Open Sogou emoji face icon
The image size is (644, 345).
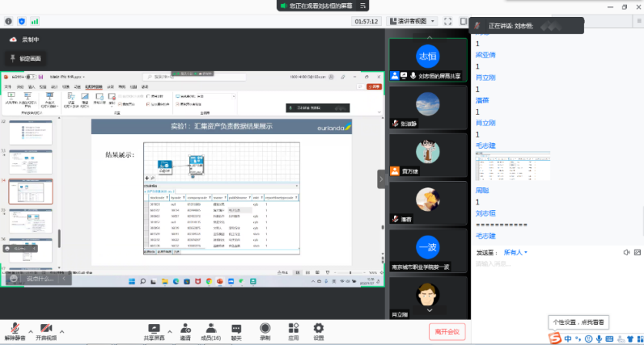coord(589,339)
